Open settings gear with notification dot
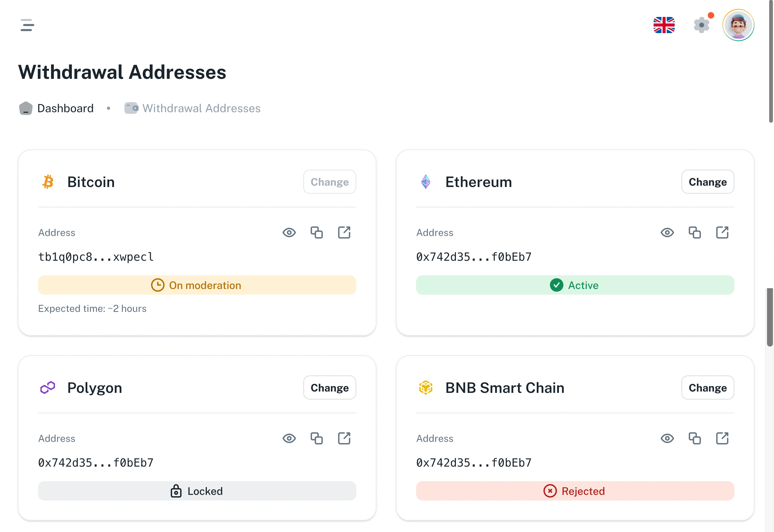Image resolution: width=774 pixels, height=532 pixels. 701,25
